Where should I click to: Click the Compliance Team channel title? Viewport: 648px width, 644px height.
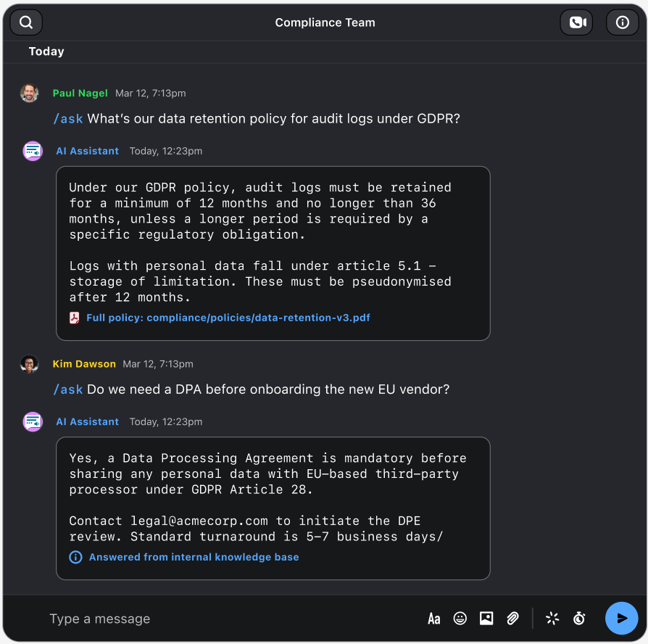tap(325, 22)
